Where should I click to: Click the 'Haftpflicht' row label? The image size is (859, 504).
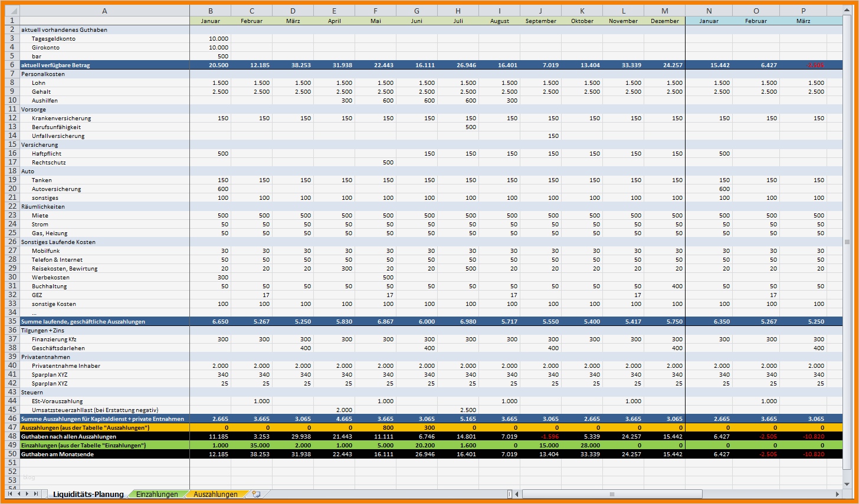click(x=104, y=153)
